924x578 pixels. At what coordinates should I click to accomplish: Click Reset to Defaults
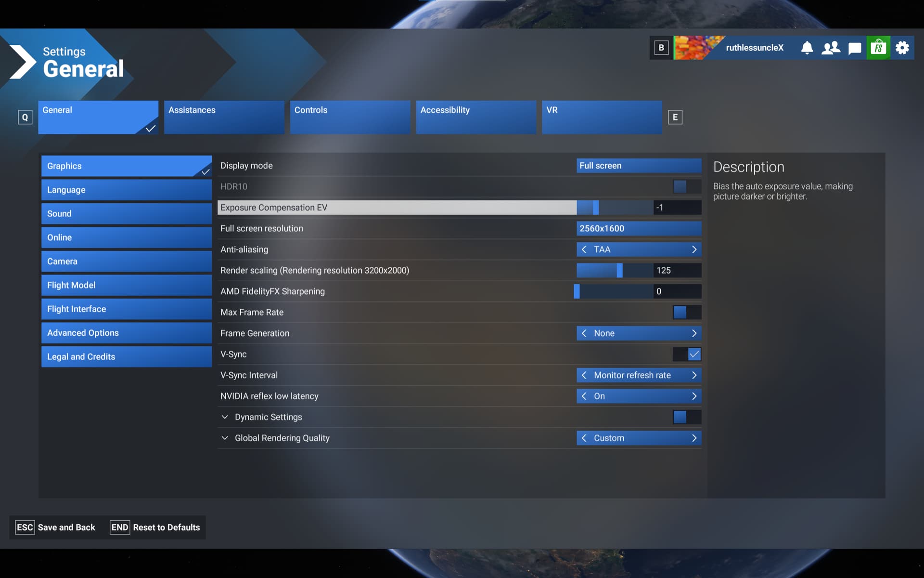155,527
